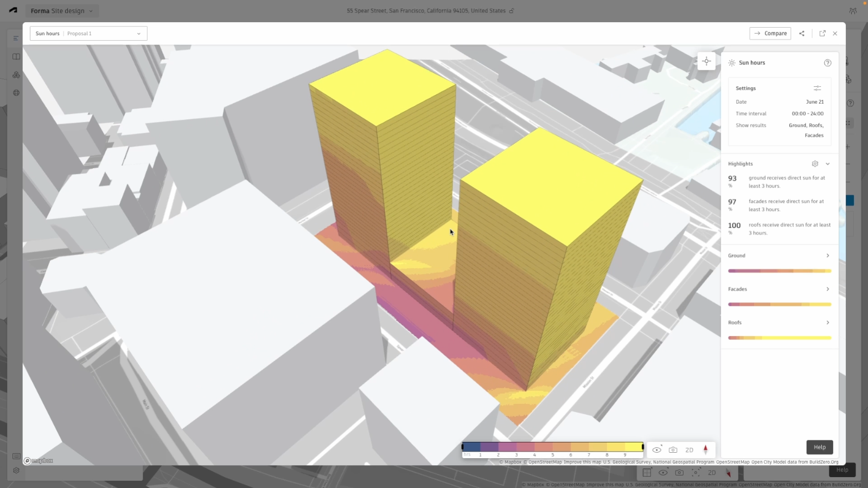This screenshot has width=868, height=488.
Task: Open the Settings sliders icon
Action: pyautogui.click(x=817, y=88)
